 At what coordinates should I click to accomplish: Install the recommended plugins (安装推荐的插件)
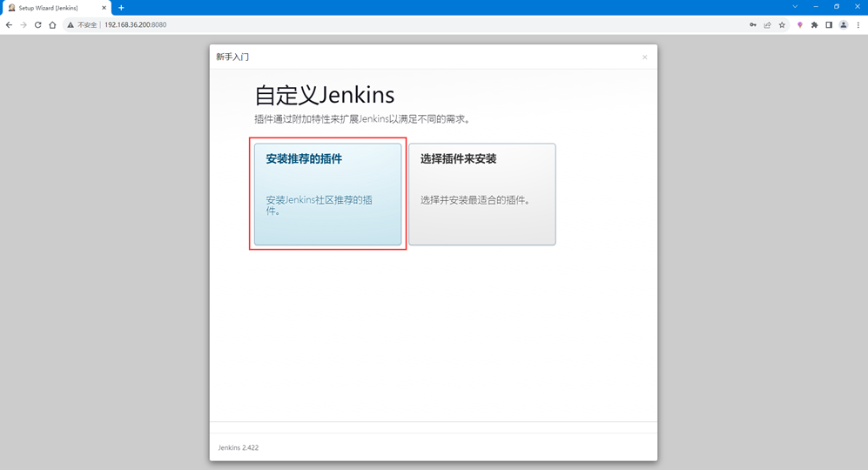(327, 194)
